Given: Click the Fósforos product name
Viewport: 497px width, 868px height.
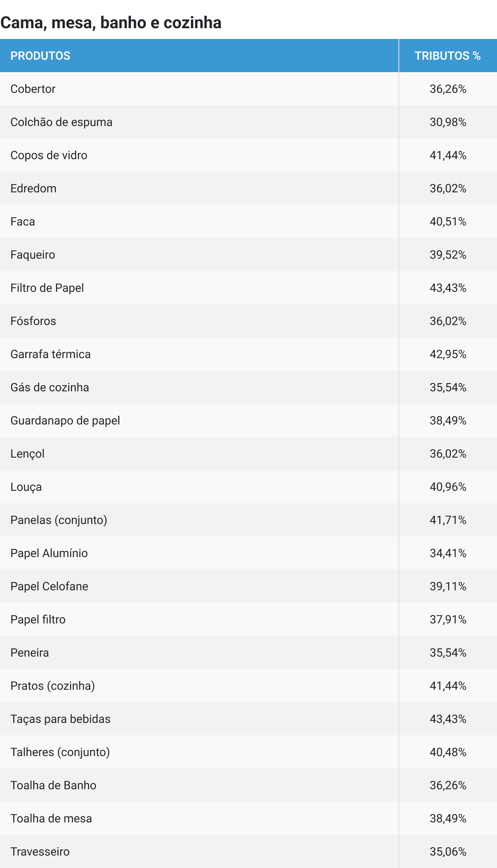Looking at the screenshot, I should [x=33, y=321].
